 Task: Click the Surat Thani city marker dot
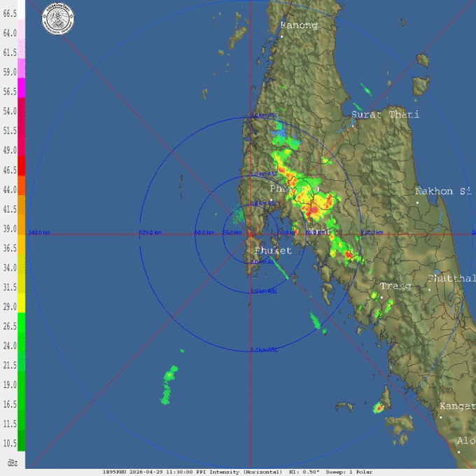[x=351, y=125]
